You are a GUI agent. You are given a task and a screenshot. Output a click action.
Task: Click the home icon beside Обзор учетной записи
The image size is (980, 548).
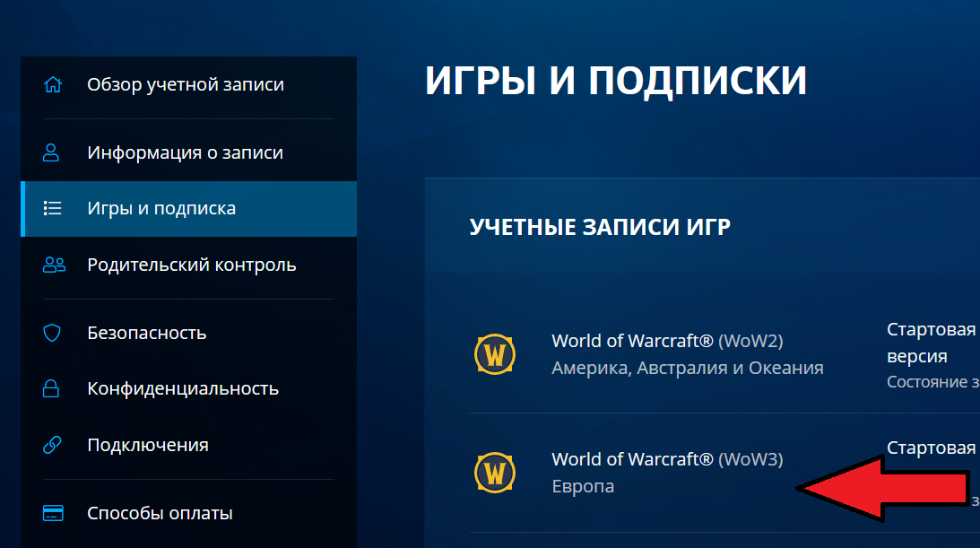click(53, 84)
